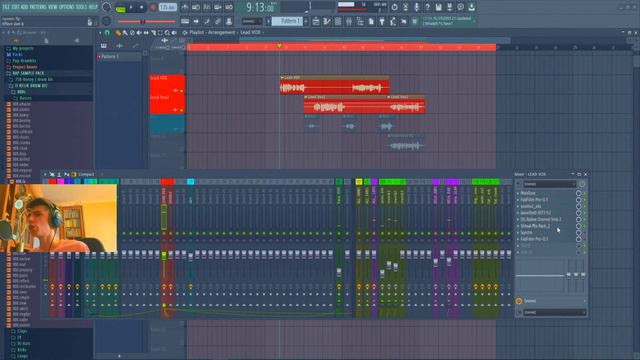The image size is (640, 360).
Task: Click the playlist timeline position marker
Action: (x=280, y=47)
